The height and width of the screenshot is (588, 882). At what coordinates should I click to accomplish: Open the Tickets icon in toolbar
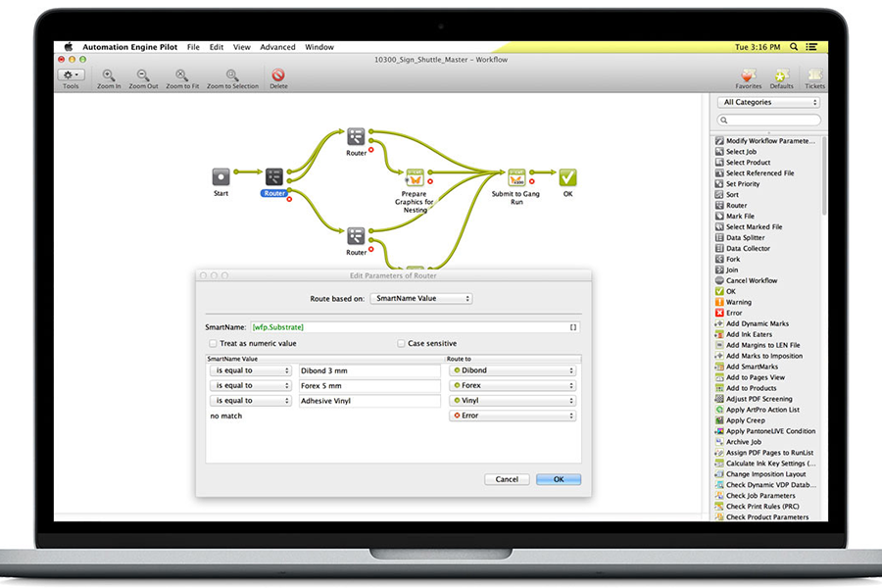pos(814,75)
